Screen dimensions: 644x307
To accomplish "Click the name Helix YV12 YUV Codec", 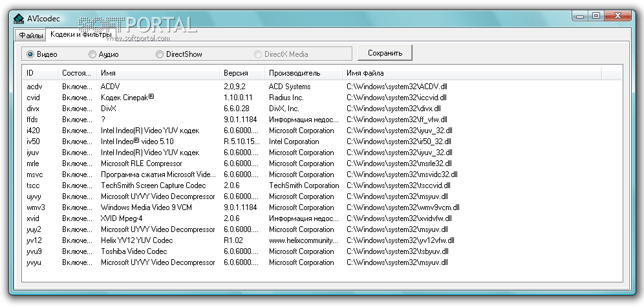I will pos(137,240).
